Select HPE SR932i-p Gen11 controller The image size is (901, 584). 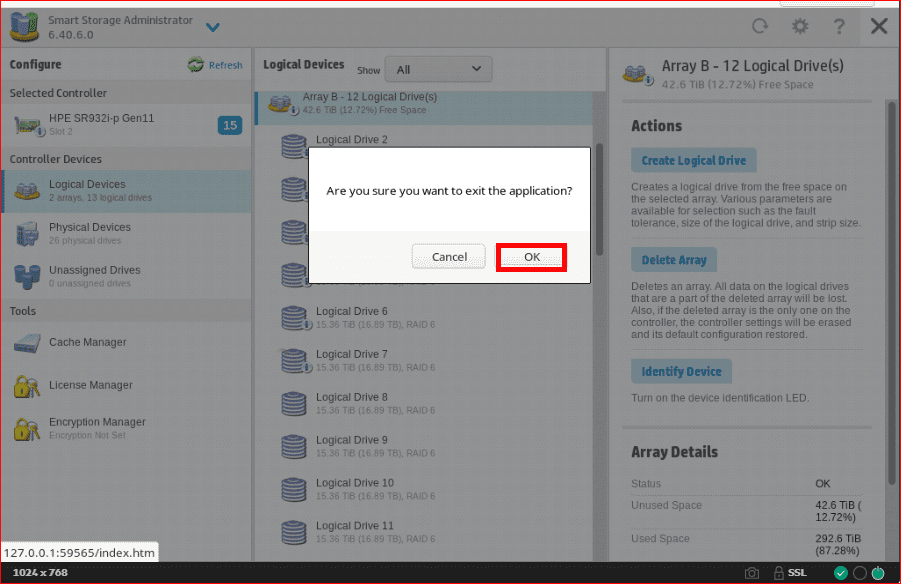(x=101, y=124)
